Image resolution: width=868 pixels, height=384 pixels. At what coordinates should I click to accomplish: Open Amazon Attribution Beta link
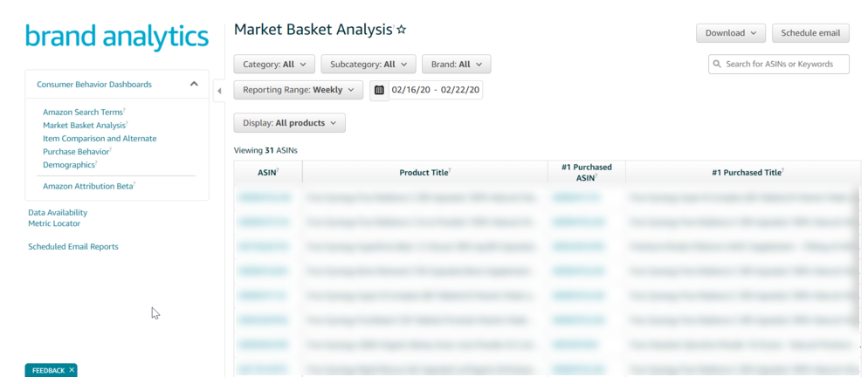[88, 187]
